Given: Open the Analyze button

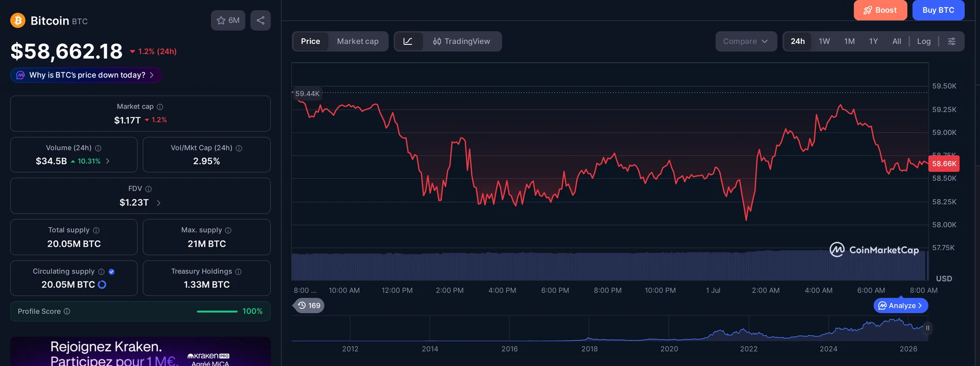Looking at the screenshot, I should pos(901,306).
